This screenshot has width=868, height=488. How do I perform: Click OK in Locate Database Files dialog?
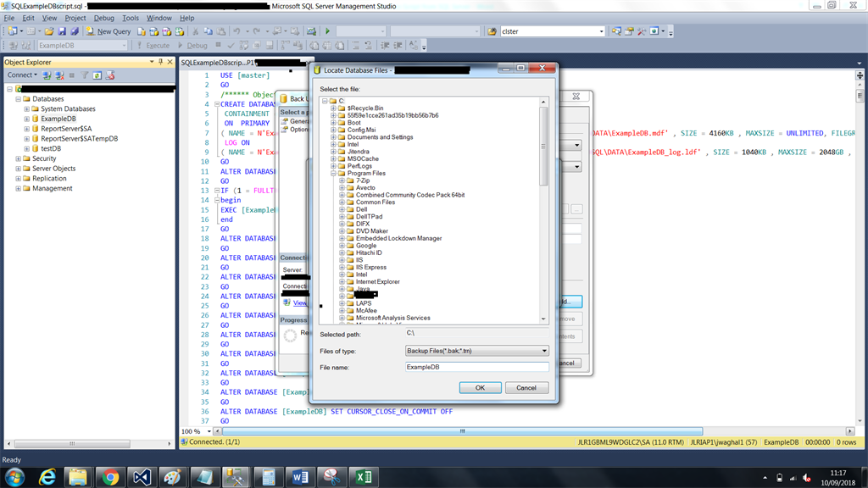(480, 388)
